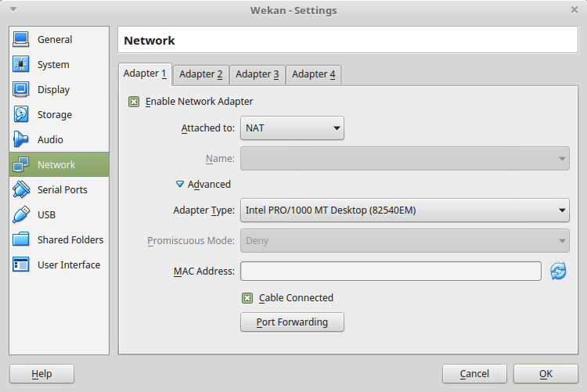Select the System chip icon

pyautogui.click(x=21, y=64)
